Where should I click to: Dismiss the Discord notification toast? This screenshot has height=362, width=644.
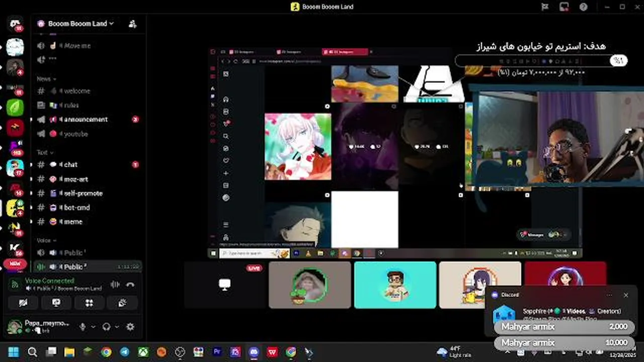[x=626, y=295]
